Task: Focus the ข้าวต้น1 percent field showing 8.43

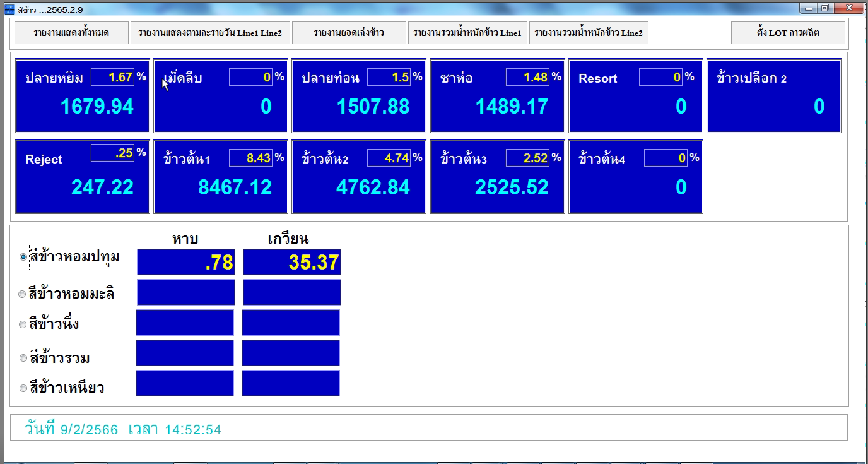Action: point(250,158)
